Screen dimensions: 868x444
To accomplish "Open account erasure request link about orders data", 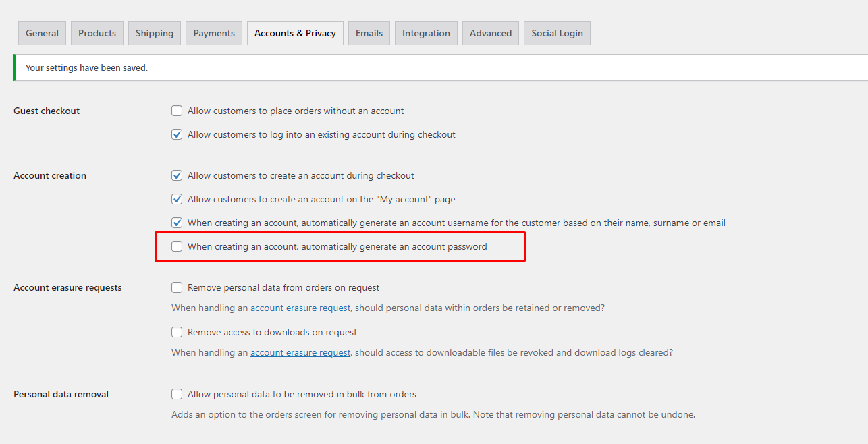I will [300, 308].
